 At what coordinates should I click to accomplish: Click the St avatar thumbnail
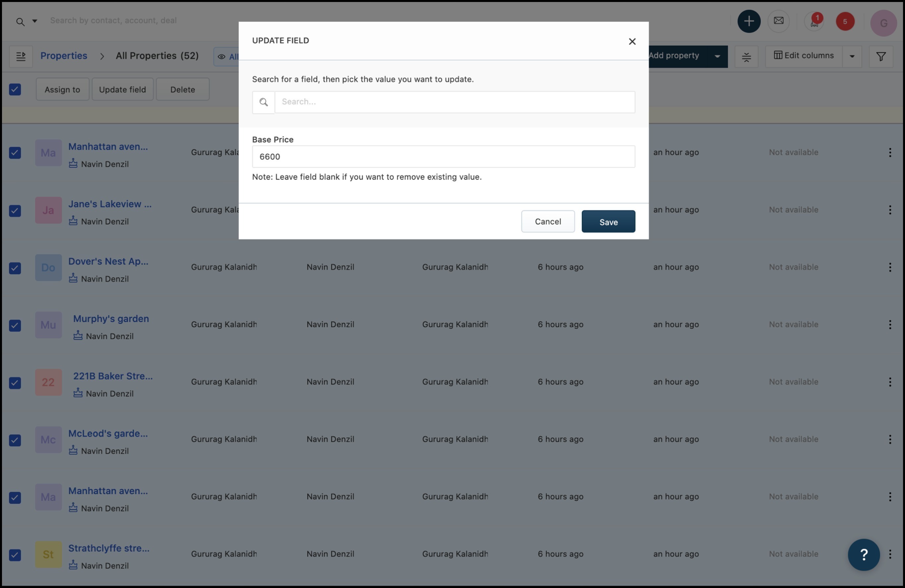pos(48,555)
